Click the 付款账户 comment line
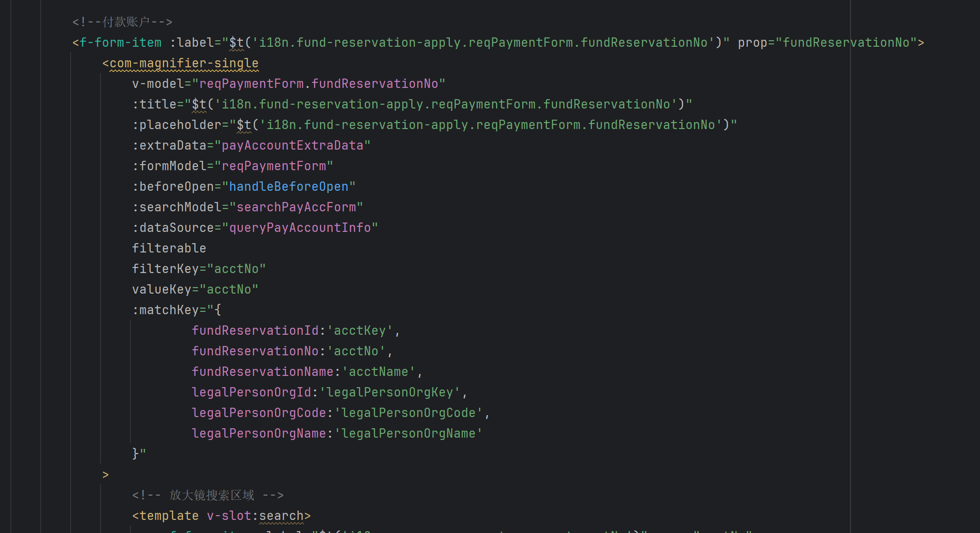 (x=122, y=22)
